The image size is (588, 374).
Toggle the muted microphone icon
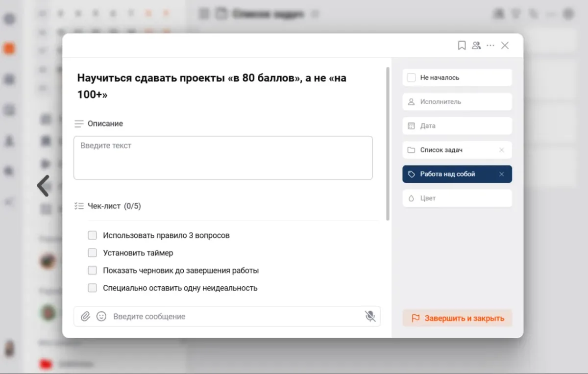pos(370,317)
